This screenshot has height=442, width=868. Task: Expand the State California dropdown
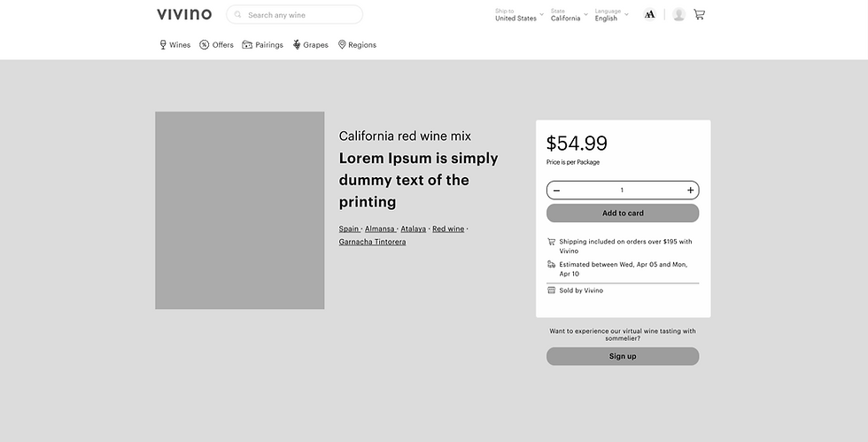click(x=569, y=15)
